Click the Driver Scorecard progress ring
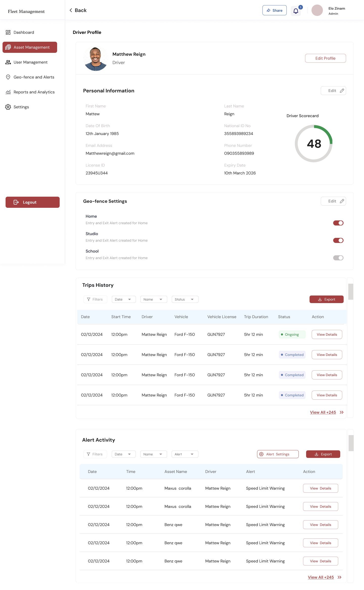364x590 pixels. tap(314, 144)
